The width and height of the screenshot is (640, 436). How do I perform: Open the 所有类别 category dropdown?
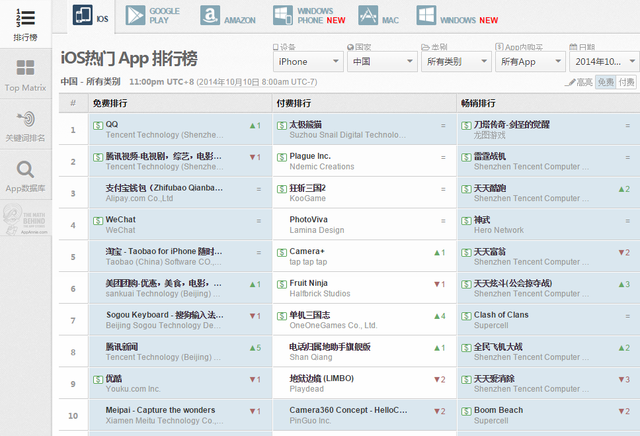[x=456, y=62]
